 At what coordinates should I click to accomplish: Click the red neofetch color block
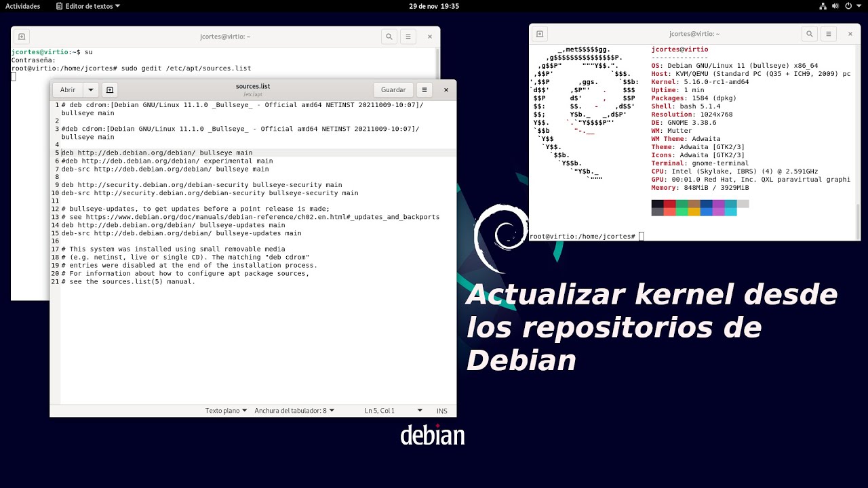(x=669, y=204)
